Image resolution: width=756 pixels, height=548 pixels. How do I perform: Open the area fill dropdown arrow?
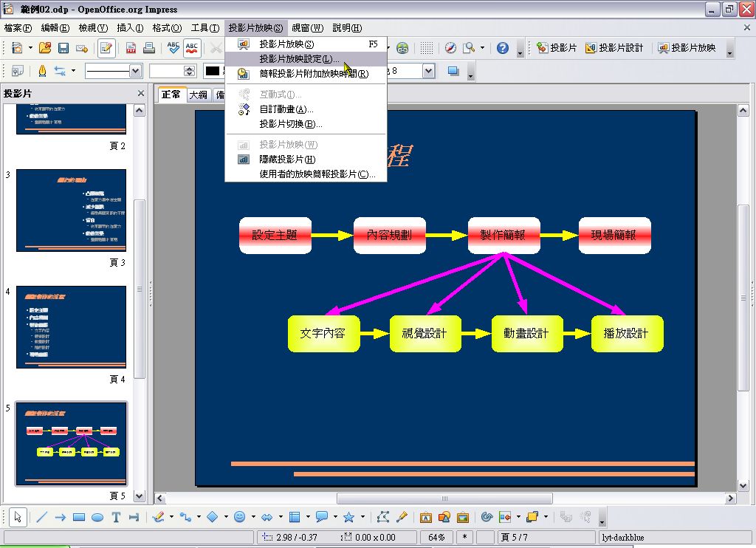429,71
